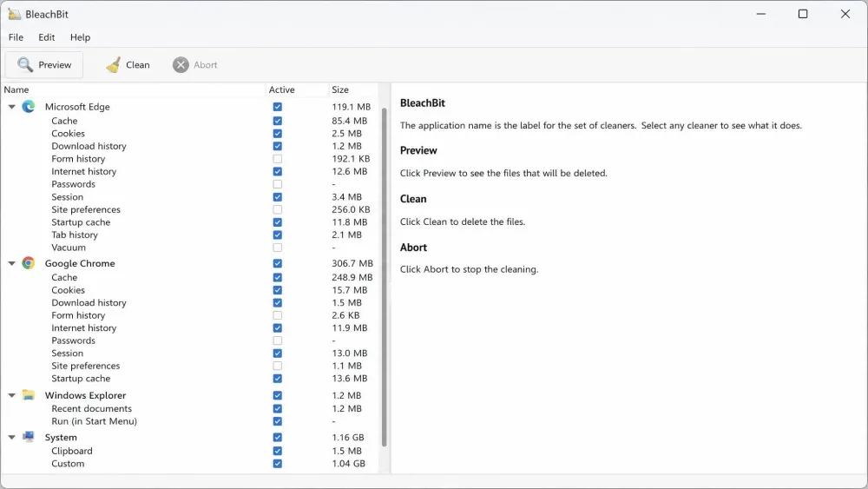
Task: Enable Edge Site preferences 256.0 KB checkbox
Action: point(278,209)
